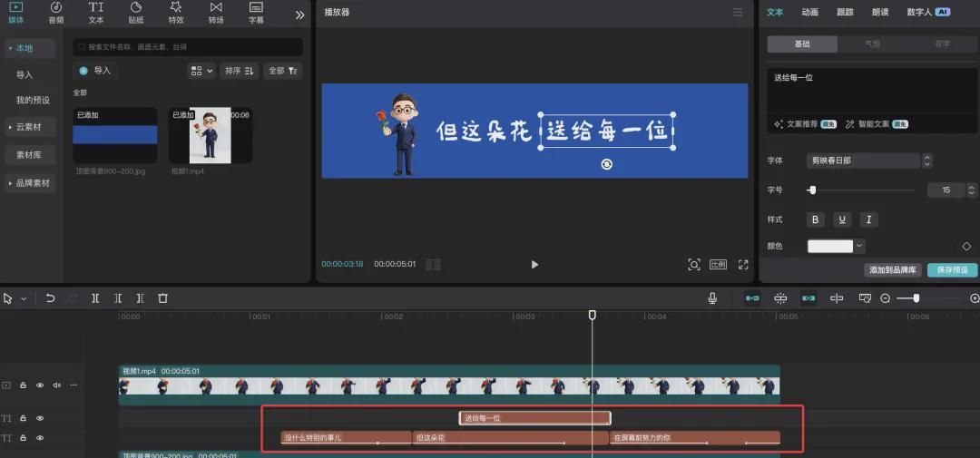Image resolution: width=980 pixels, height=458 pixels.
Task: Select the pointer tool in timeline toolbar
Action: click(8, 298)
